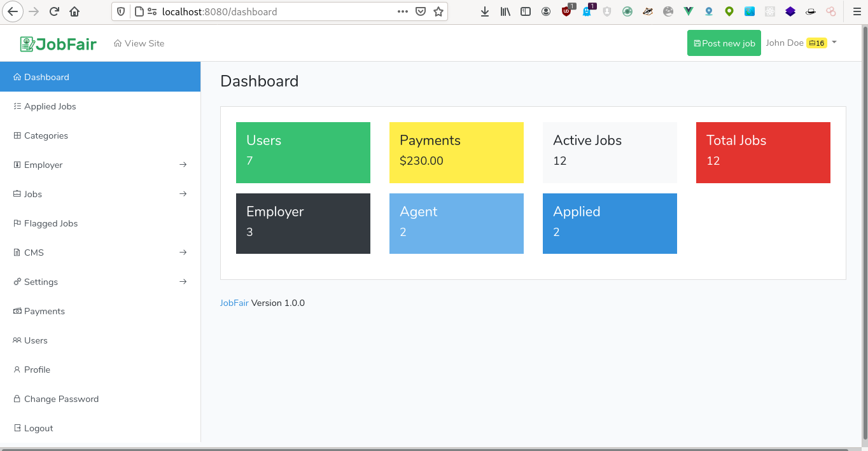Screen dimensions: 868x451
Task: Click the JobFair logo in the header
Action: pos(58,43)
